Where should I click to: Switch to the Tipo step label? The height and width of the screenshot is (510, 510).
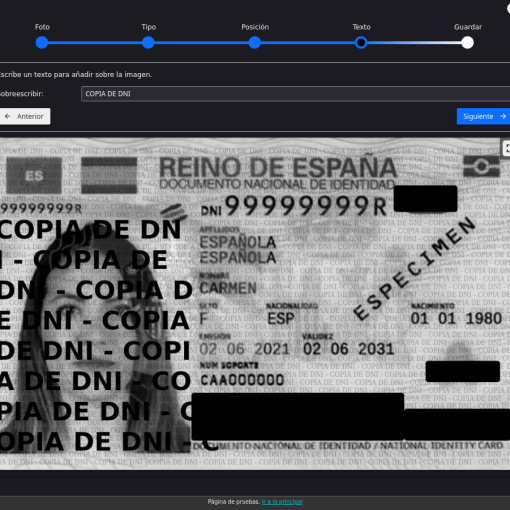pyautogui.click(x=148, y=27)
